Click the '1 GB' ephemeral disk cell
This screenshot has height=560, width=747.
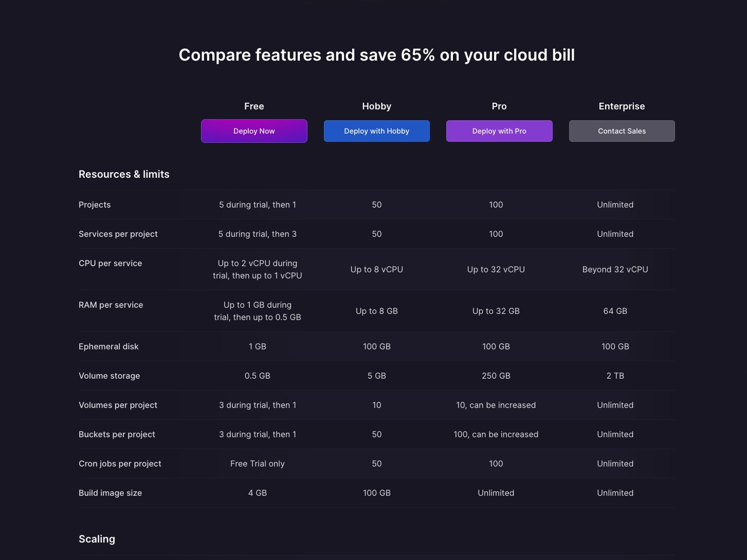(x=258, y=346)
